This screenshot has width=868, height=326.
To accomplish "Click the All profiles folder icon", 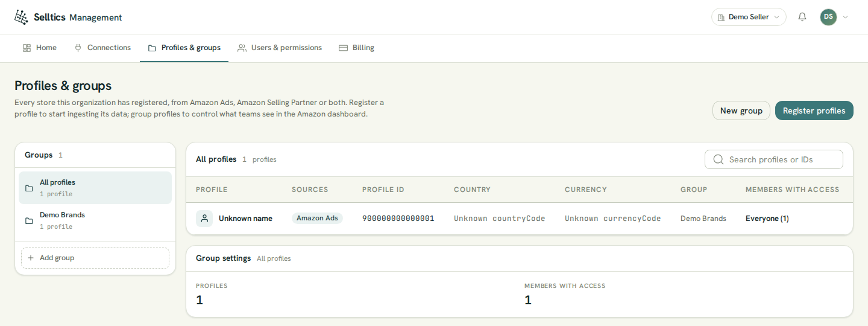I will pyautogui.click(x=29, y=188).
